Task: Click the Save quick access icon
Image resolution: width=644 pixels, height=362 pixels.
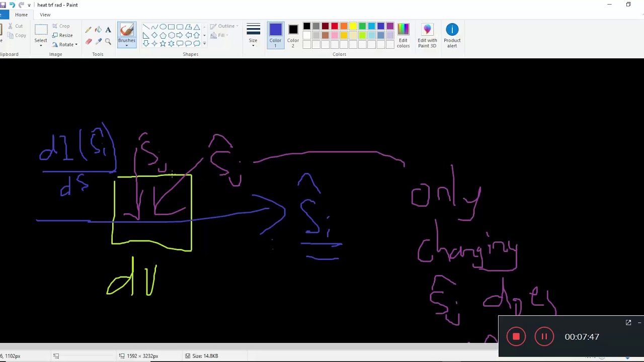Action: point(3,5)
